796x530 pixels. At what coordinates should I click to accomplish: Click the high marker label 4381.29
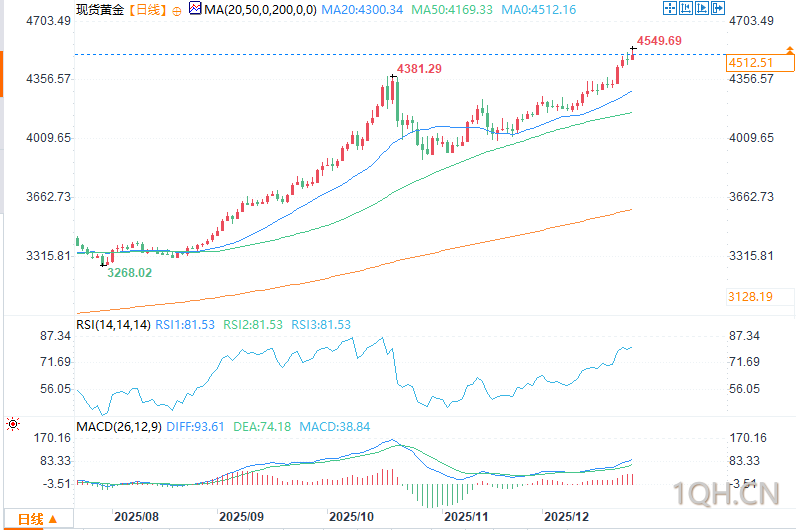[419, 69]
